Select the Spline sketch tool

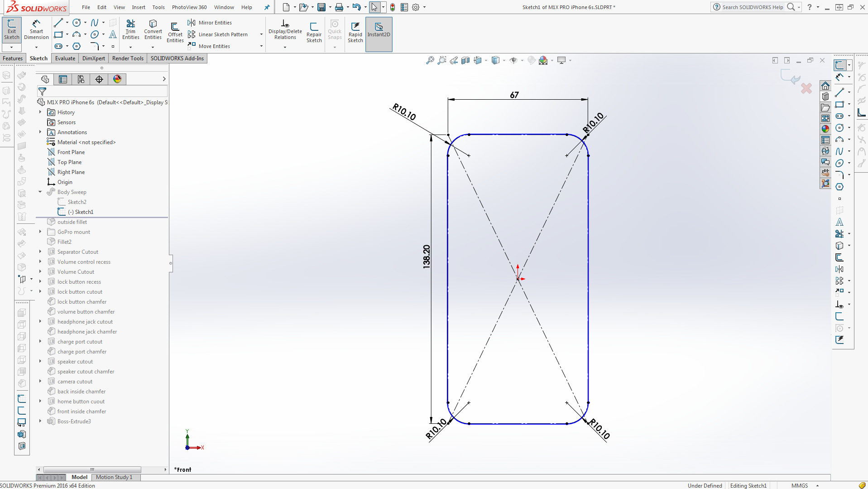[95, 23]
